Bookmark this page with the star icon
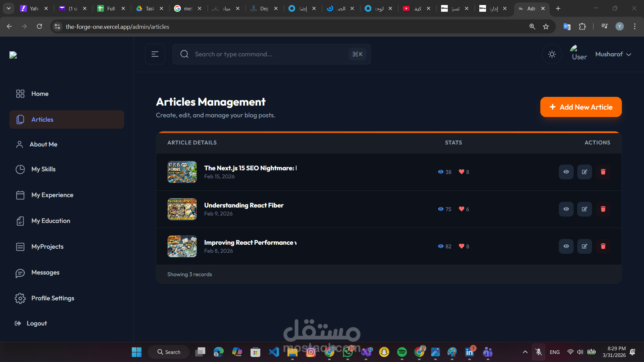Viewport: 644px width, 362px height. pyautogui.click(x=546, y=26)
